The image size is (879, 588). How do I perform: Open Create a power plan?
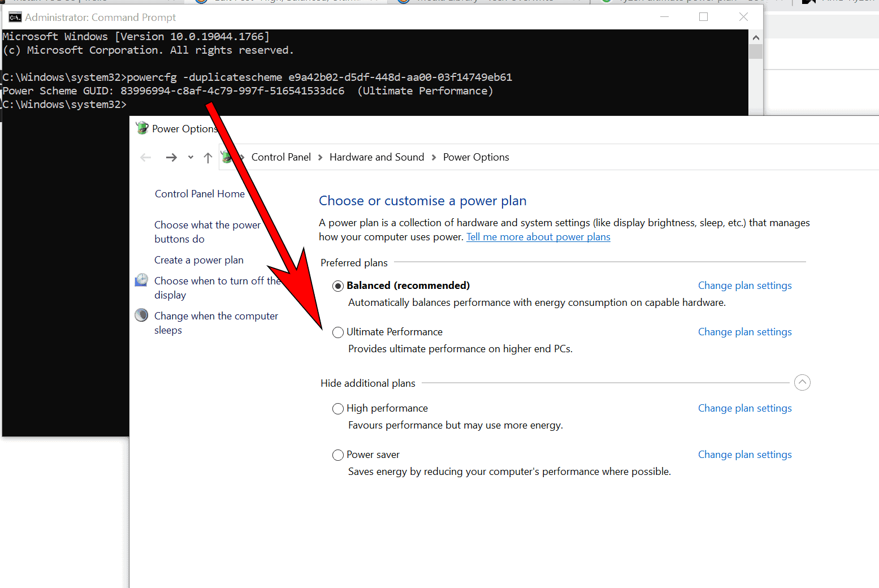(x=199, y=260)
